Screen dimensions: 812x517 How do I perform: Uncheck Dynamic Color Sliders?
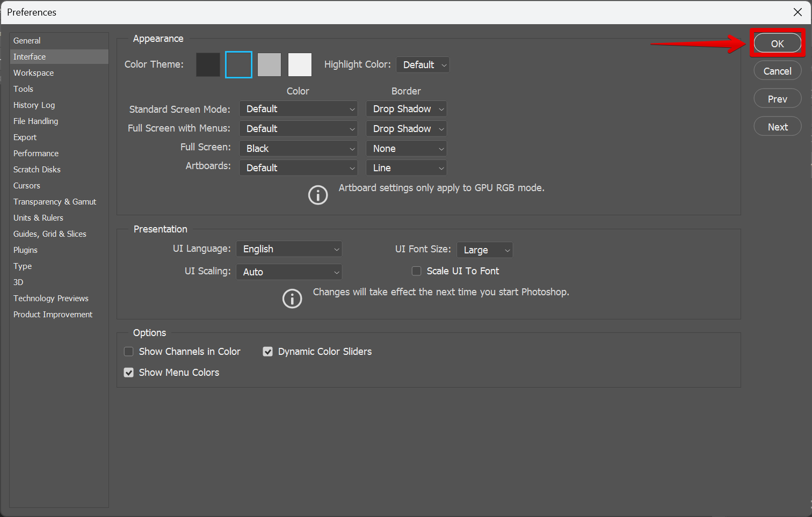(267, 352)
